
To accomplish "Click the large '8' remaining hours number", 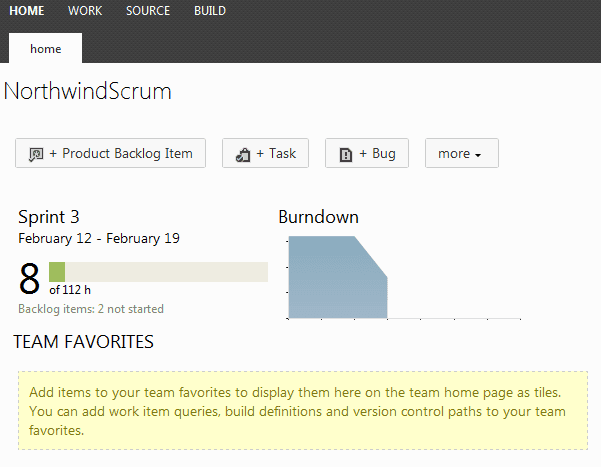I will 30,280.
